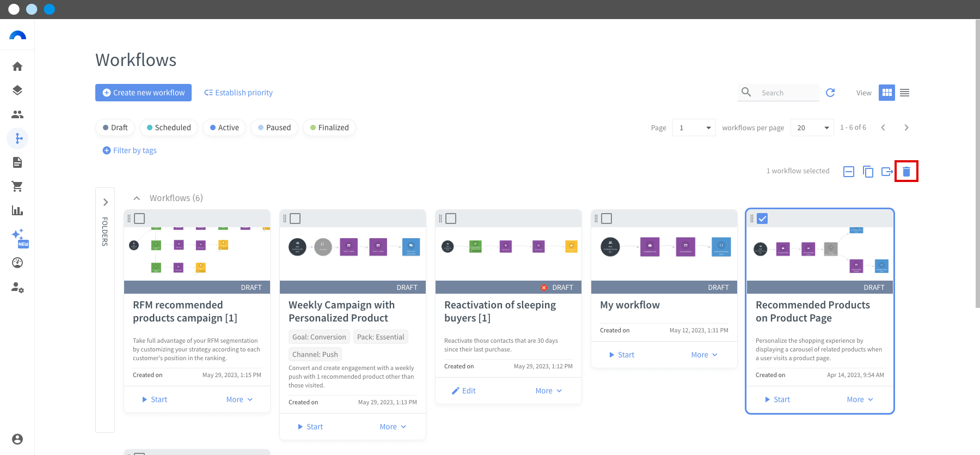
Task: Open the user settings icon in sidebar
Action: click(18, 287)
